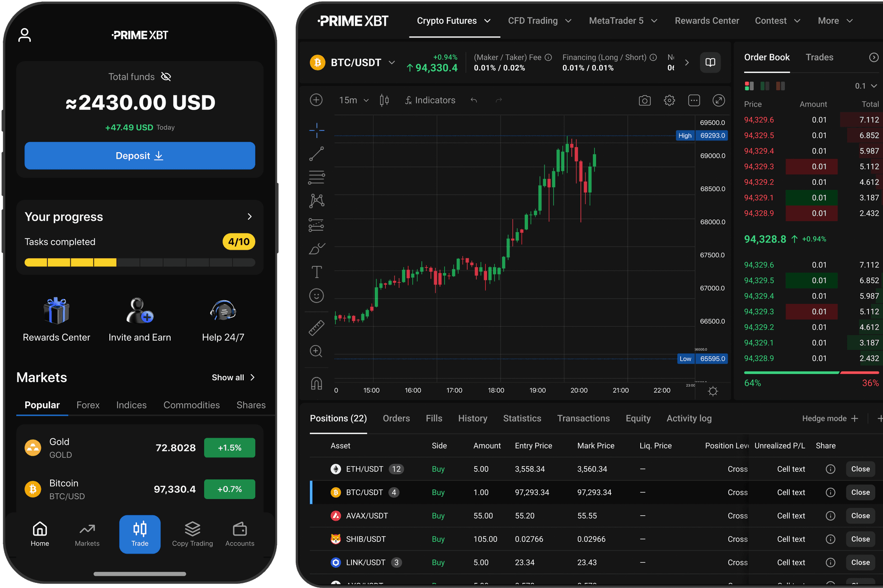Open 15m timeframe dropdown

[354, 100]
